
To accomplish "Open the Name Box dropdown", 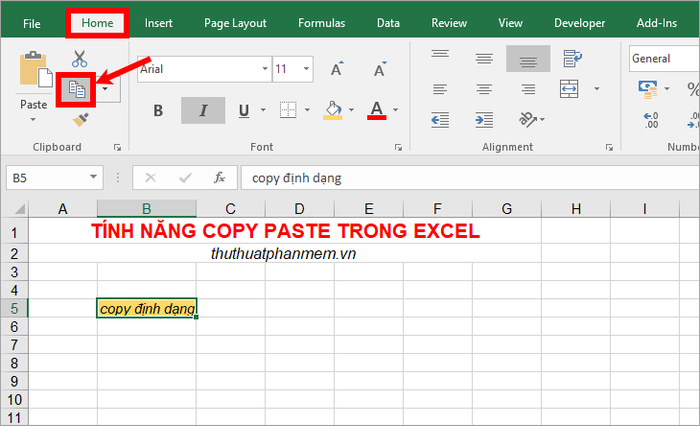I will click(93, 177).
